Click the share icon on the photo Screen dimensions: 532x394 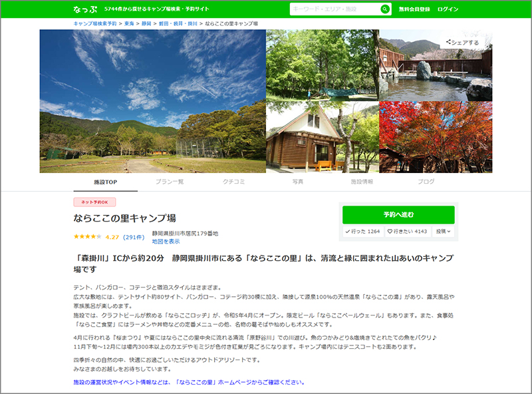click(x=448, y=42)
